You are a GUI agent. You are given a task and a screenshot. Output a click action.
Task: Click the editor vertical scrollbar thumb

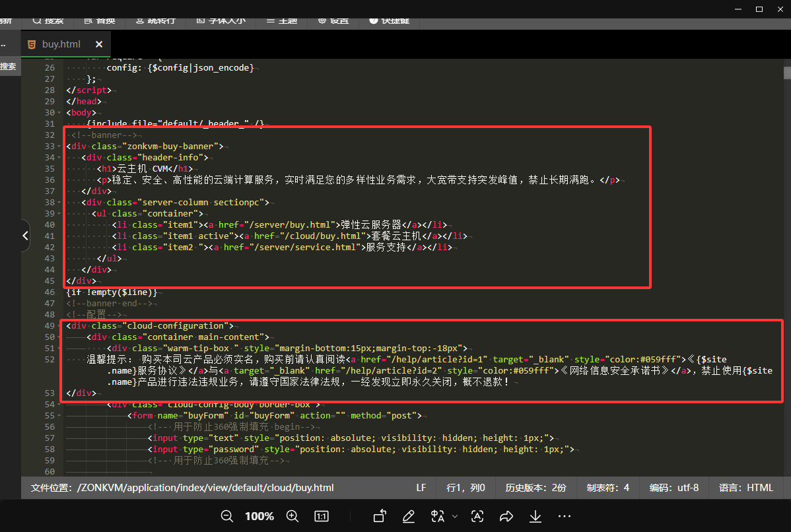click(x=786, y=73)
